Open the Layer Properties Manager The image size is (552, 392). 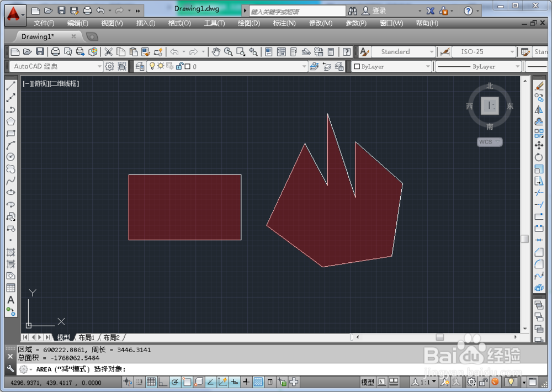(140, 66)
